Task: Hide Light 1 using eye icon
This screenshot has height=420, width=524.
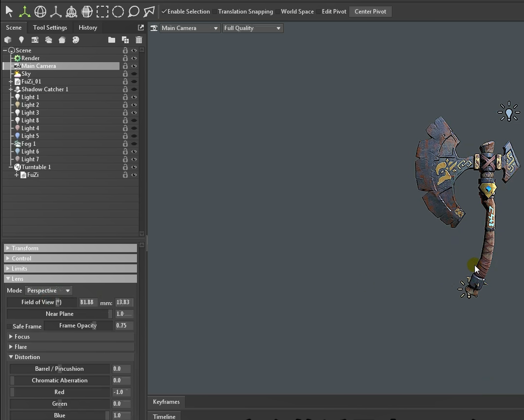Action: [134, 97]
